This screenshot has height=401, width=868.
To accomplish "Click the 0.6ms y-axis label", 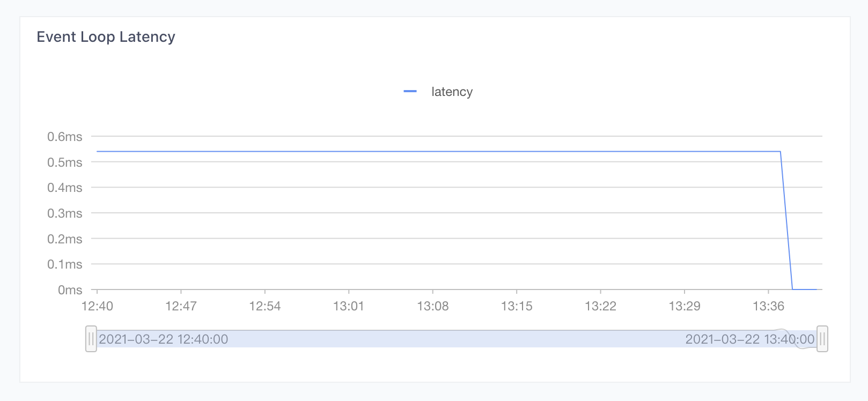I will (65, 137).
